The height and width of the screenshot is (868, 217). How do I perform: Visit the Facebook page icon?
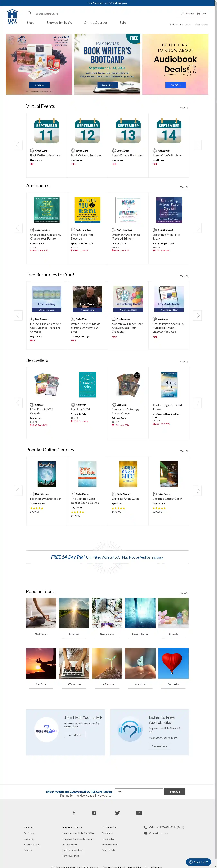(74, 812)
